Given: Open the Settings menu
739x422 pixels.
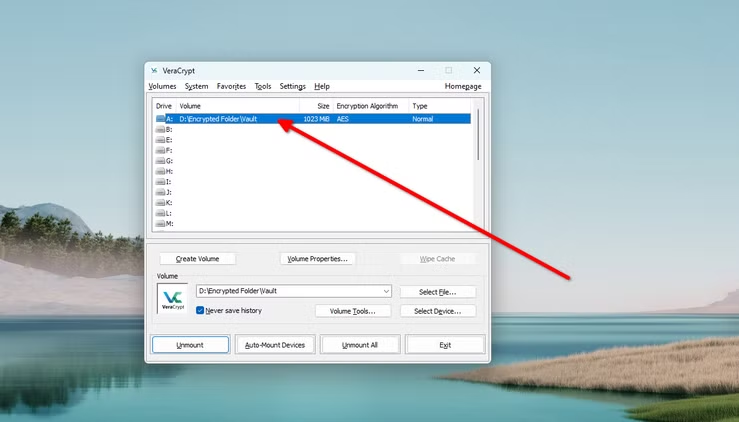Looking at the screenshot, I should click(293, 87).
